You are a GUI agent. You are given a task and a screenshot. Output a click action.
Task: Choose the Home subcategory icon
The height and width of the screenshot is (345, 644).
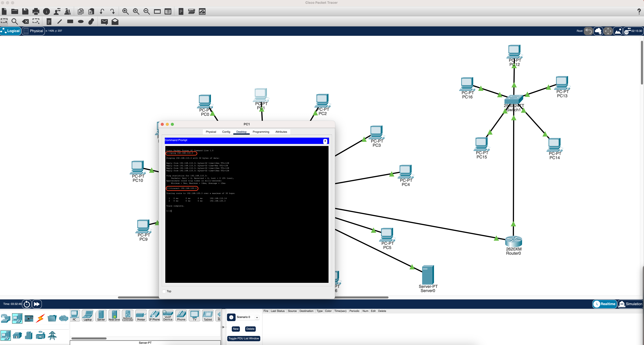17,335
